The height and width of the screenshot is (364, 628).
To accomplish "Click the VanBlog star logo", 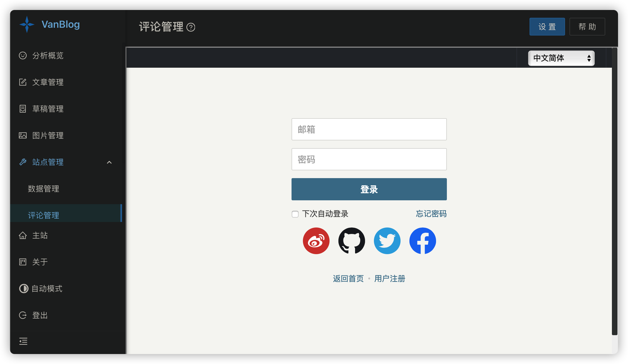I will pyautogui.click(x=27, y=24).
